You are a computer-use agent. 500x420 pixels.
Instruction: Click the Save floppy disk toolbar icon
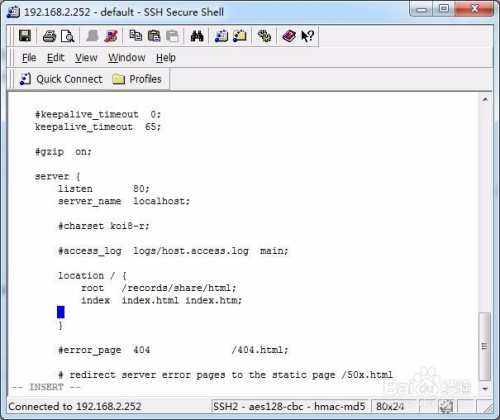(25, 36)
